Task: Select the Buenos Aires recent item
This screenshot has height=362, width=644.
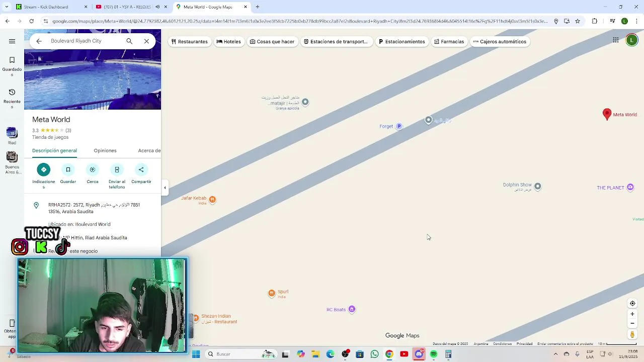Action: 12,163
